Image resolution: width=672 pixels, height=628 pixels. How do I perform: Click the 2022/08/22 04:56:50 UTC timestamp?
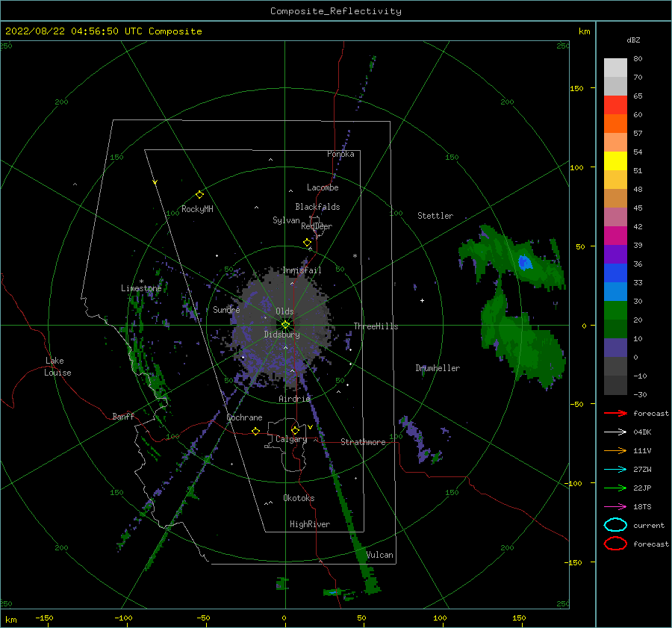(x=74, y=31)
